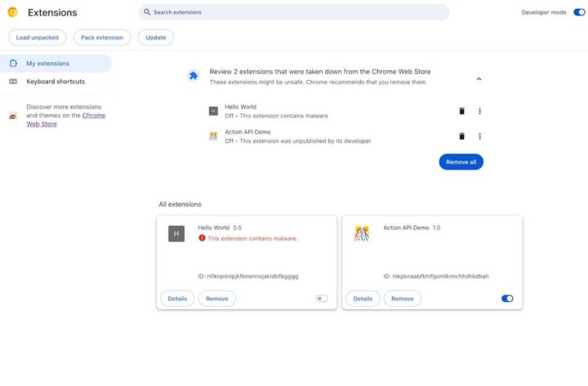Click the Extensions page title
Image resolution: width=588 pixels, height=386 pixels.
click(52, 13)
